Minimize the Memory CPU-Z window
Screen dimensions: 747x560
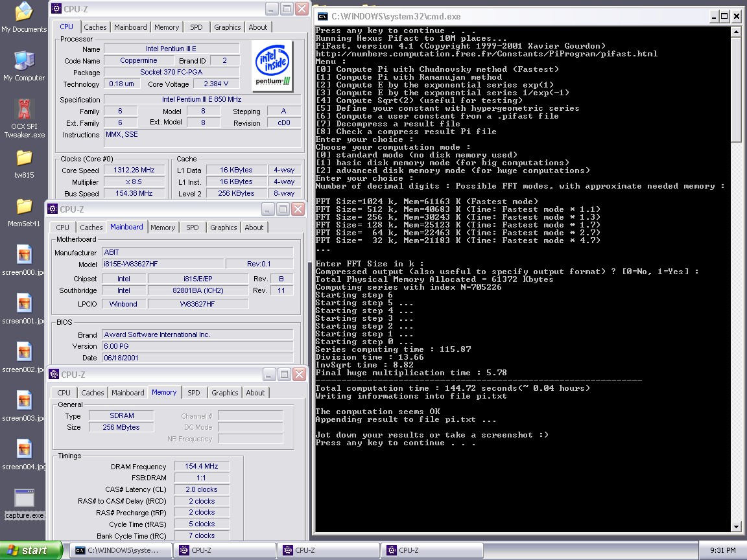pyautogui.click(x=269, y=375)
